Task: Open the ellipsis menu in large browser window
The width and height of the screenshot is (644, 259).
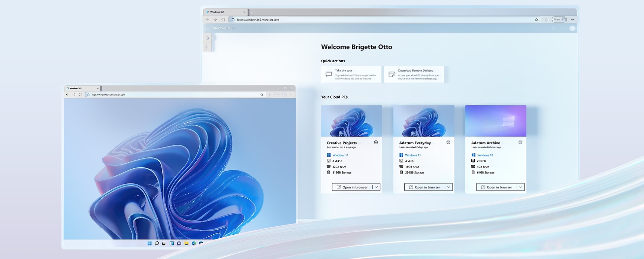Action: (x=572, y=19)
